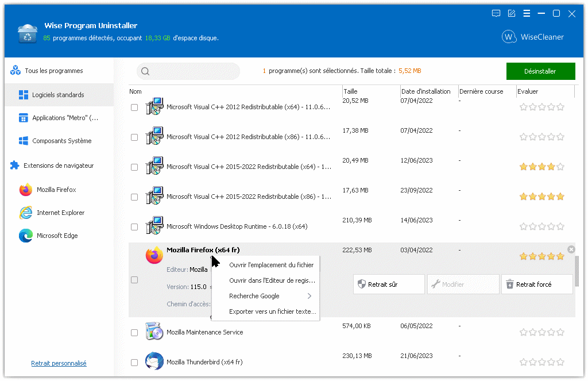Click the Visual C++ 2012 x64 installer icon
Image resolution: width=588 pixels, height=381 pixels.
(x=154, y=106)
